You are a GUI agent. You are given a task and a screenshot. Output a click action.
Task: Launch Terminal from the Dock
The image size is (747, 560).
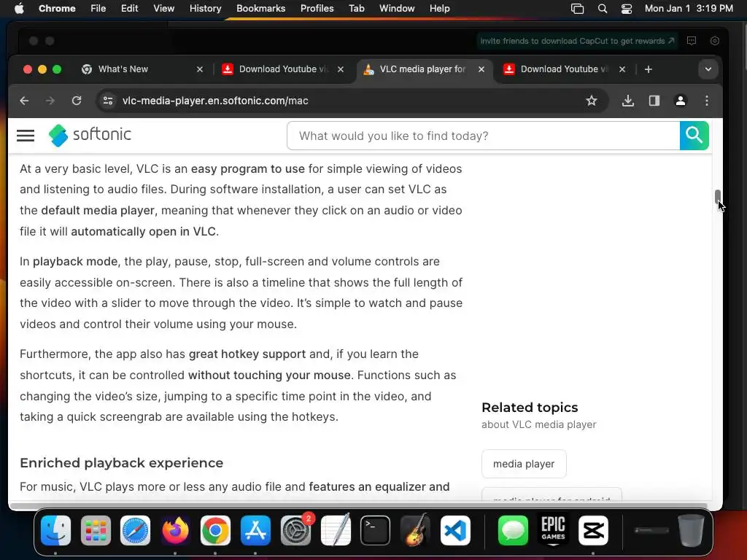pyautogui.click(x=376, y=530)
